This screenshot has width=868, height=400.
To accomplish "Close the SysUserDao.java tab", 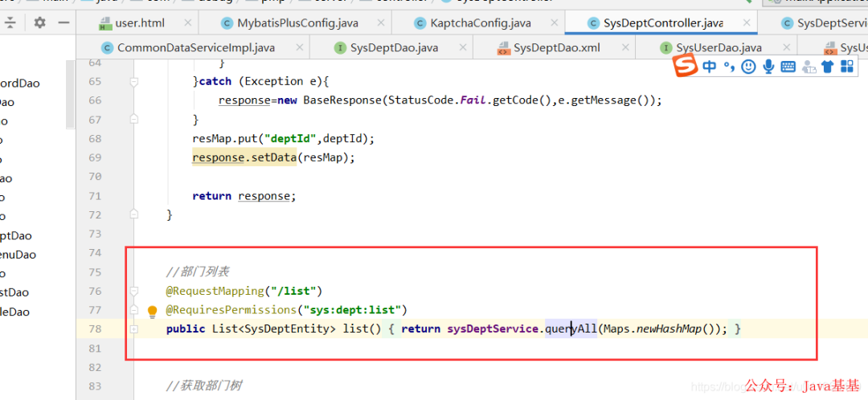I will pyautogui.click(x=787, y=47).
